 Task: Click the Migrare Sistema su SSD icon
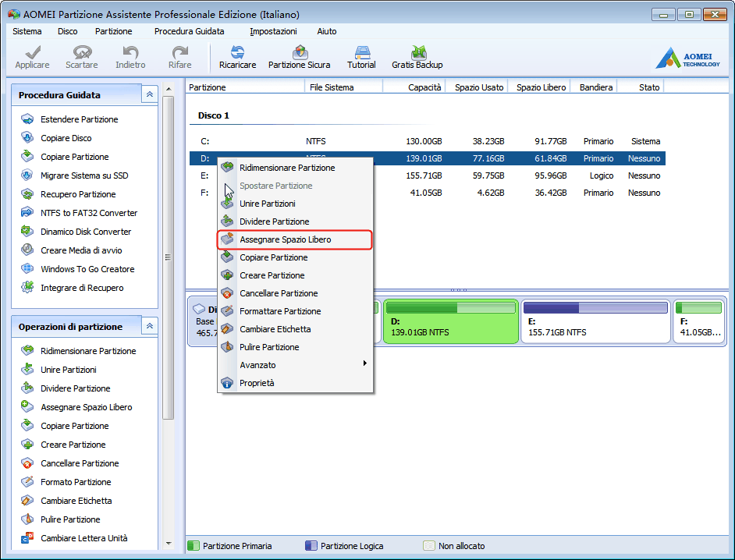27,175
